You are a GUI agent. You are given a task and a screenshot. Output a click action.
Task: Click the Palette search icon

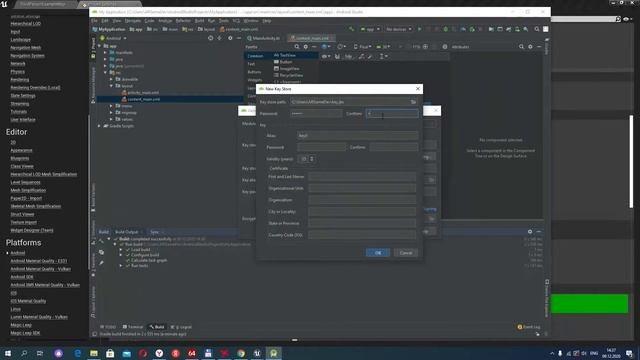point(297,47)
